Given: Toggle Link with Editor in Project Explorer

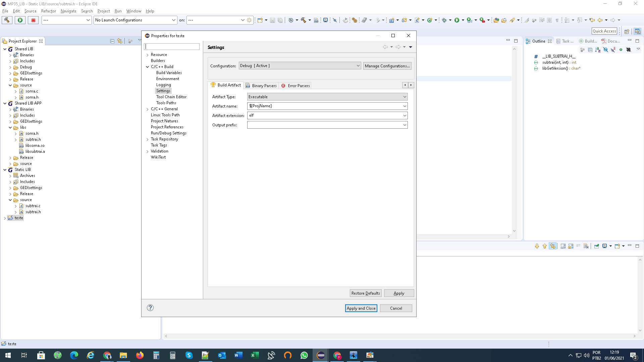Looking at the screenshot, I should click(x=120, y=41).
